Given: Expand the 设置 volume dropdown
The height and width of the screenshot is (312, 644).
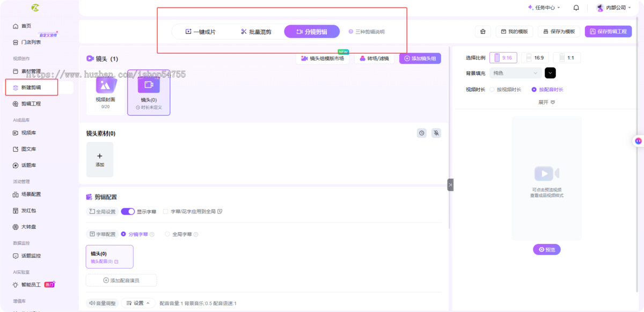Looking at the screenshot, I should pos(138,303).
